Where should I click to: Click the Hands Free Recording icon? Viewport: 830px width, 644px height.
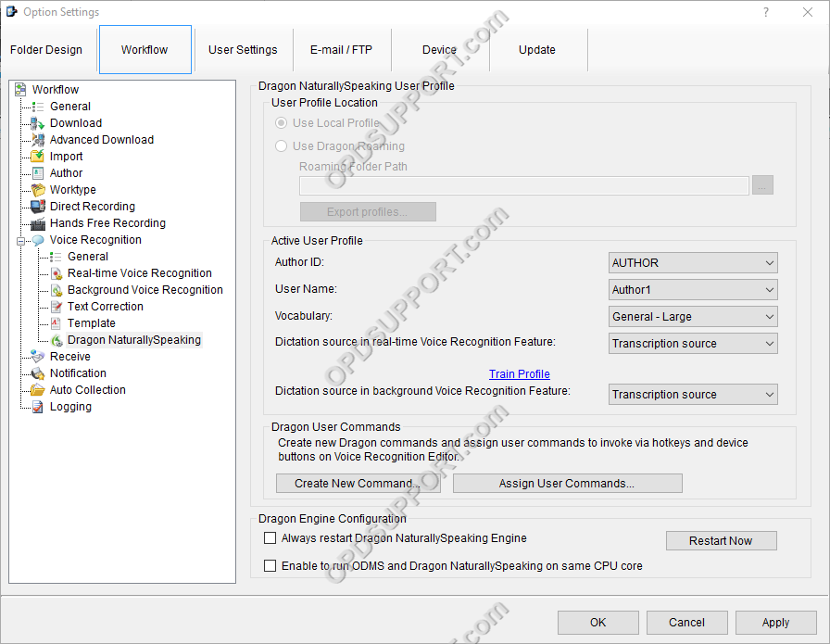pos(38,223)
